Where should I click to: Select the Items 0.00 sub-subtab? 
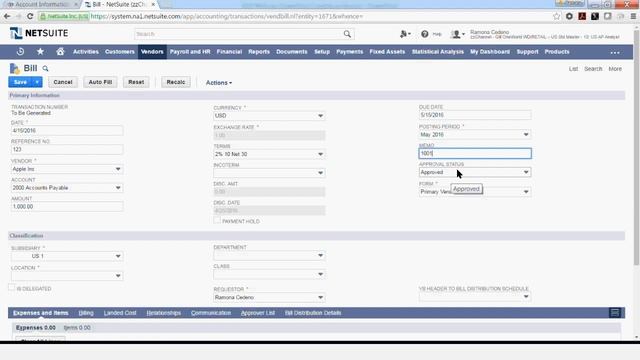pyautogui.click(x=77, y=328)
